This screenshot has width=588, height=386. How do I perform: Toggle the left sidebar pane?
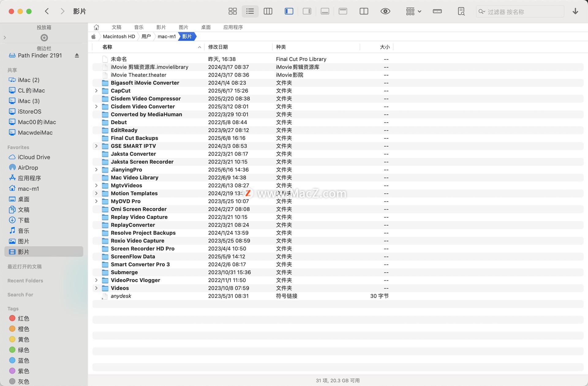point(289,11)
